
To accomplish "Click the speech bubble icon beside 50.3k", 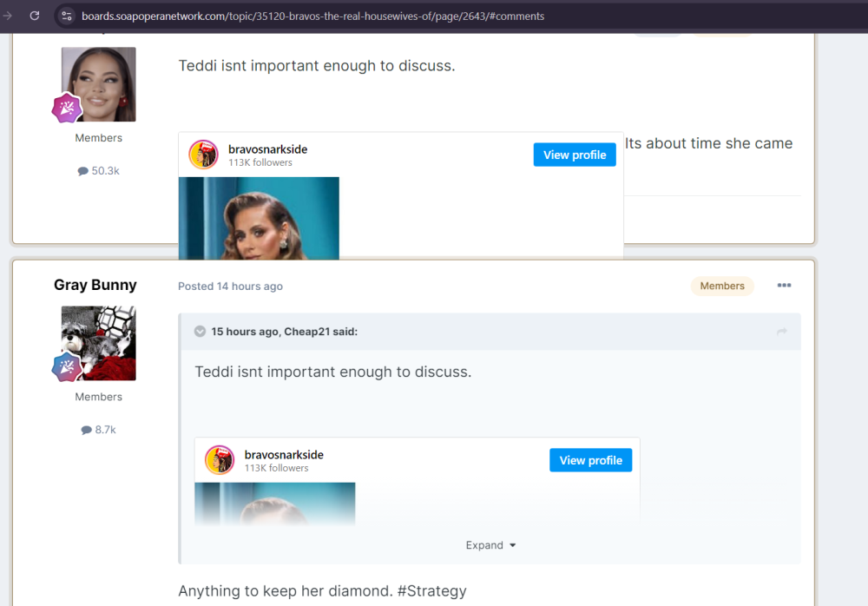I will pyautogui.click(x=83, y=171).
